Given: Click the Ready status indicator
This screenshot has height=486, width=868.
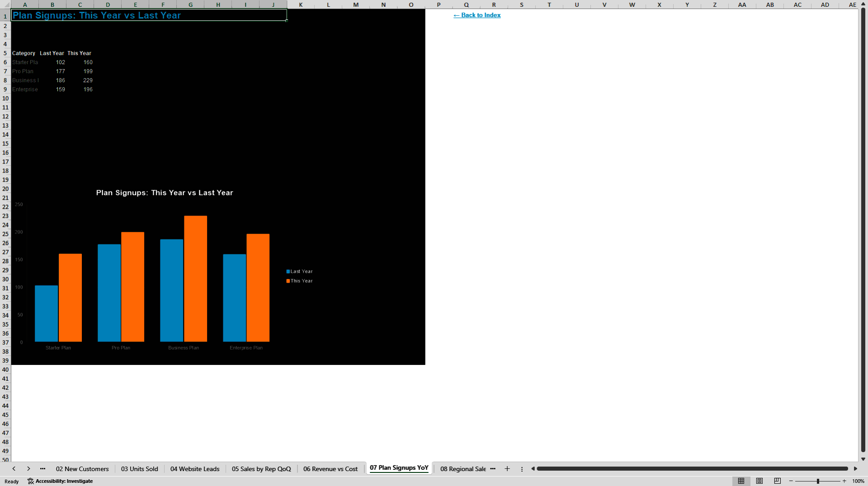Looking at the screenshot, I should tap(12, 481).
